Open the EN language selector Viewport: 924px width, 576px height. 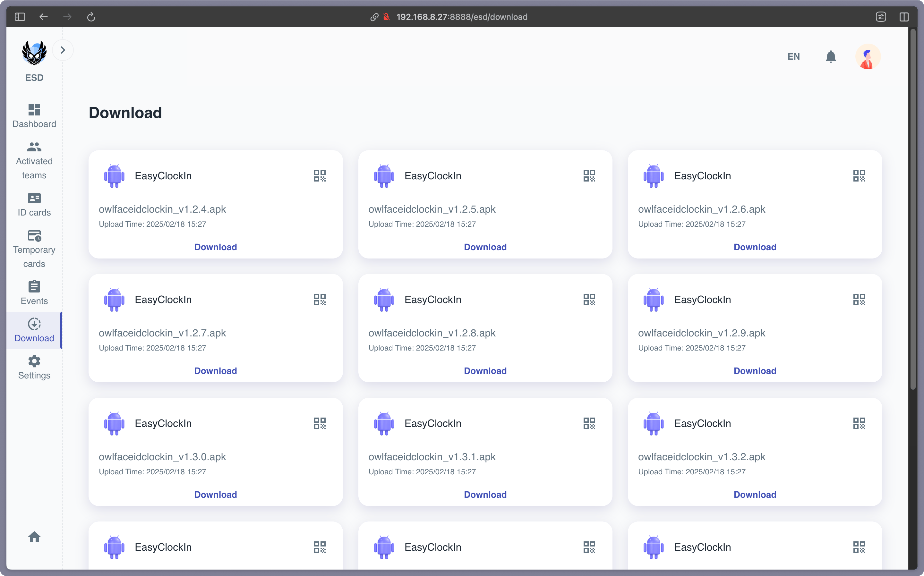coord(793,57)
